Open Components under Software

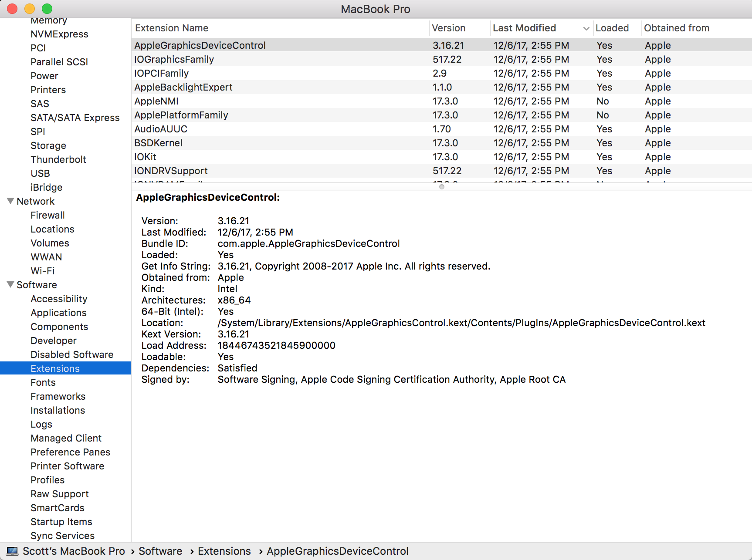[59, 327]
